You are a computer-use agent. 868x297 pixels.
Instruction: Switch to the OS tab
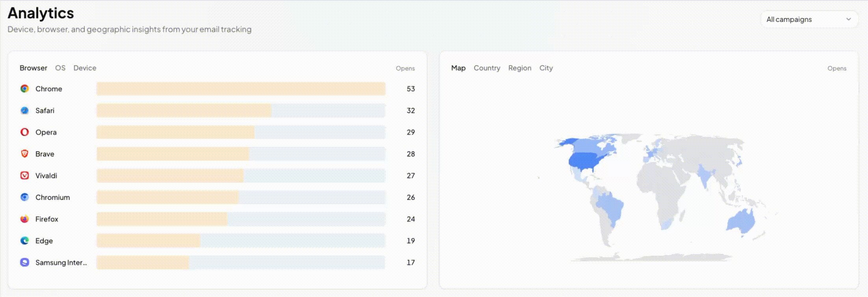60,68
